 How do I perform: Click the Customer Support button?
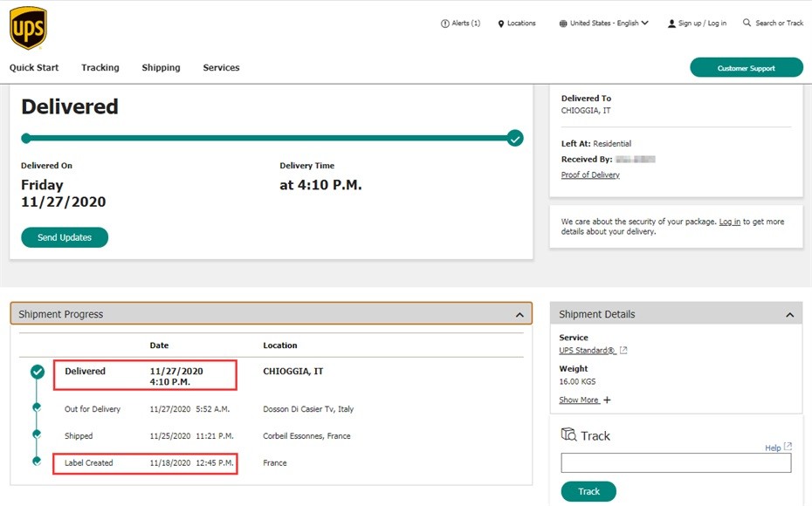pos(747,68)
